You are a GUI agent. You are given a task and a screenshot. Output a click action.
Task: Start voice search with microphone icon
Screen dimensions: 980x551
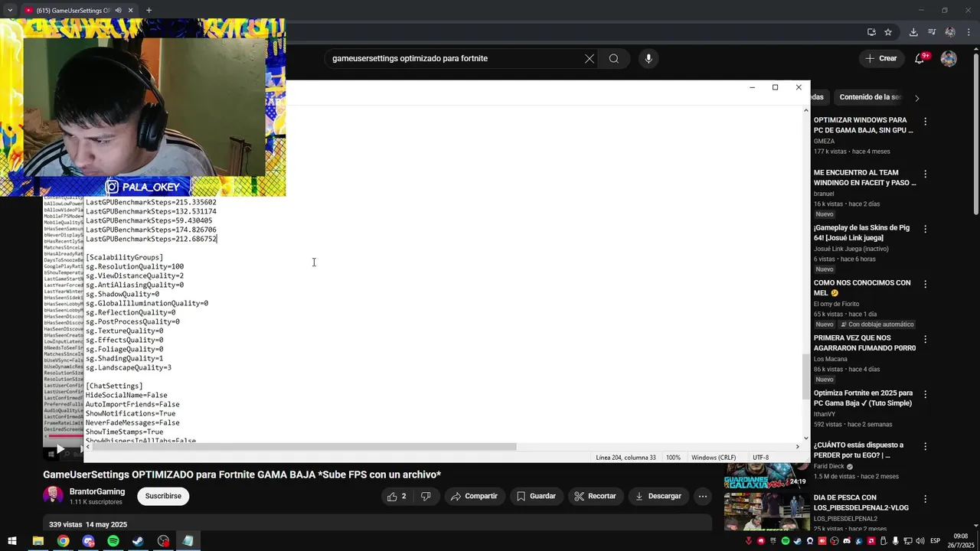[648, 58]
